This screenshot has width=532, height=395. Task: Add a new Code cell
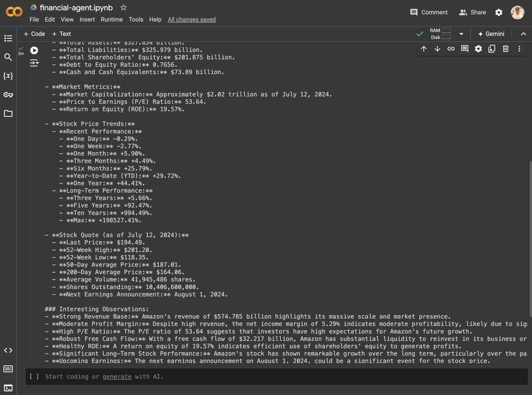point(34,34)
